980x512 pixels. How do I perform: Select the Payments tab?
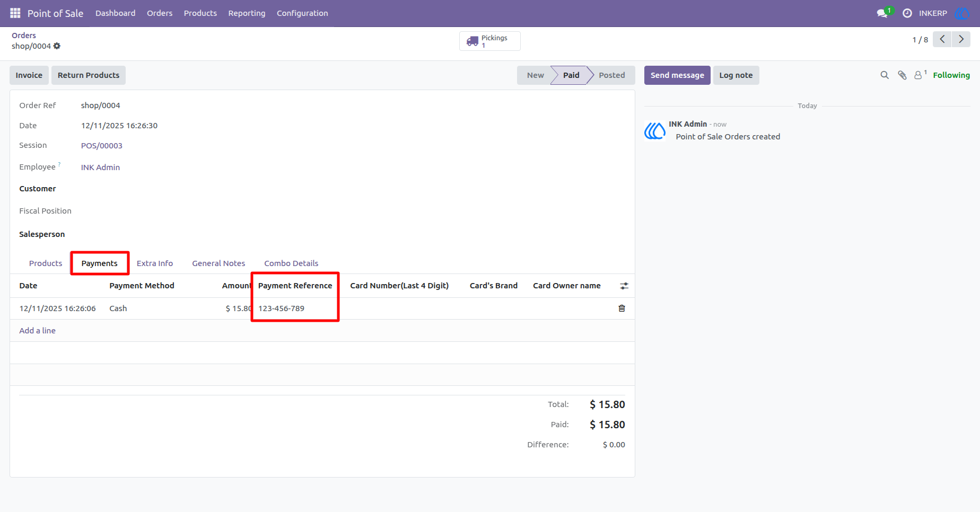[x=100, y=263]
